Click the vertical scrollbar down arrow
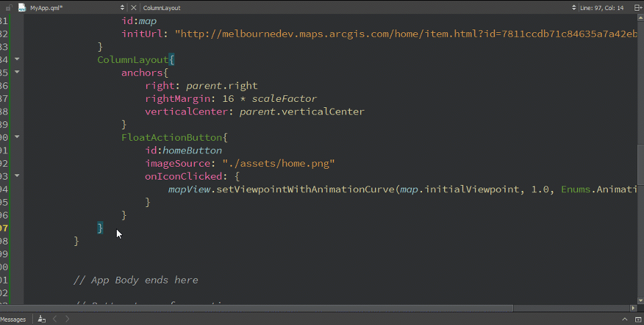644x325 pixels. point(640,301)
